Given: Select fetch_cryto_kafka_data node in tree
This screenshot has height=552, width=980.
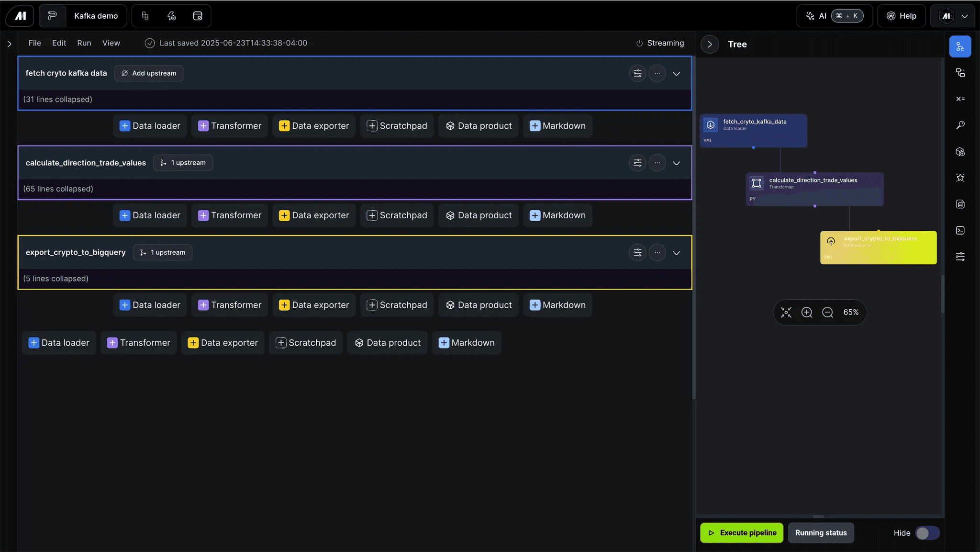Looking at the screenshot, I should click(x=753, y=131).
